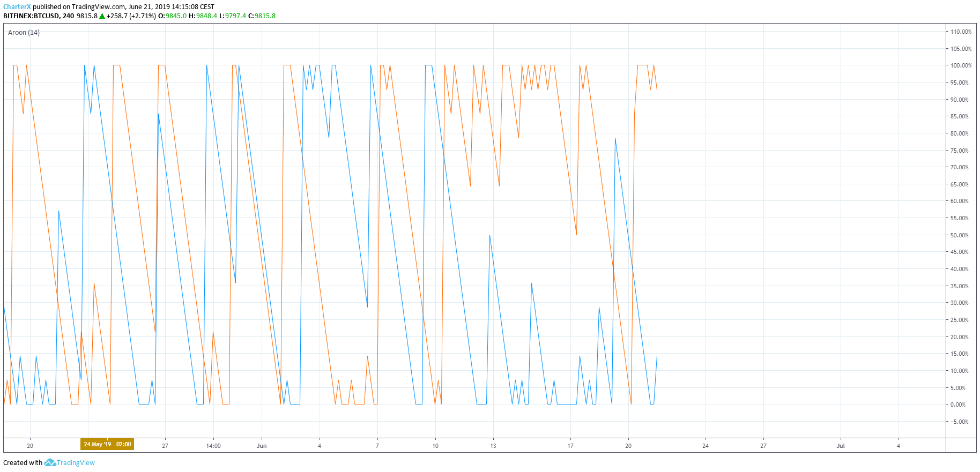980x472 pixels.
Task: Click the 14:00 time axis label
Action: coord(213,446)
